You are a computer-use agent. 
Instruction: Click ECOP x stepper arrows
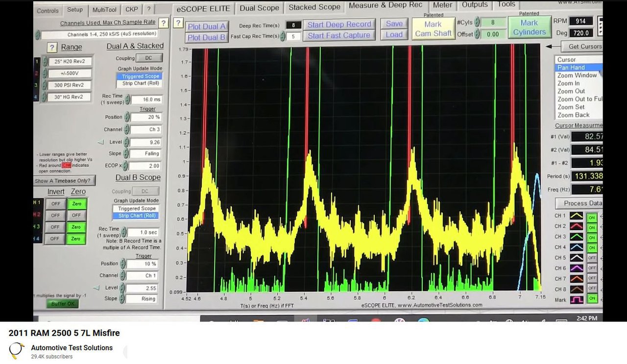[x=126, y=166]
